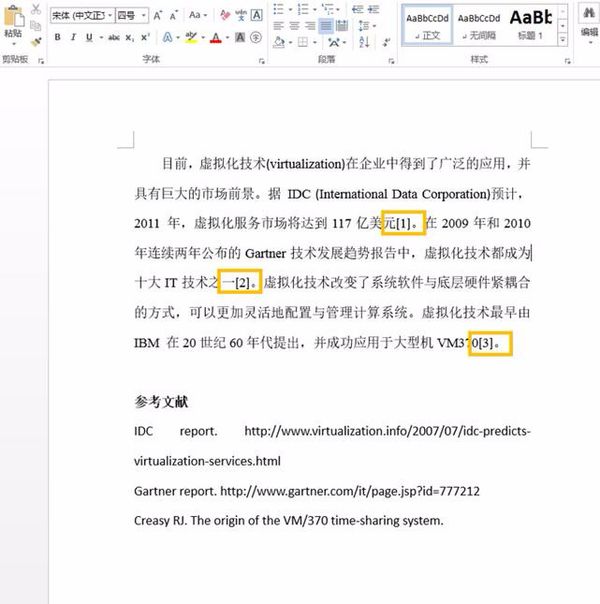Click the Creasy RJ reference line
Screen dimensions: 600x604
[288, 521]
